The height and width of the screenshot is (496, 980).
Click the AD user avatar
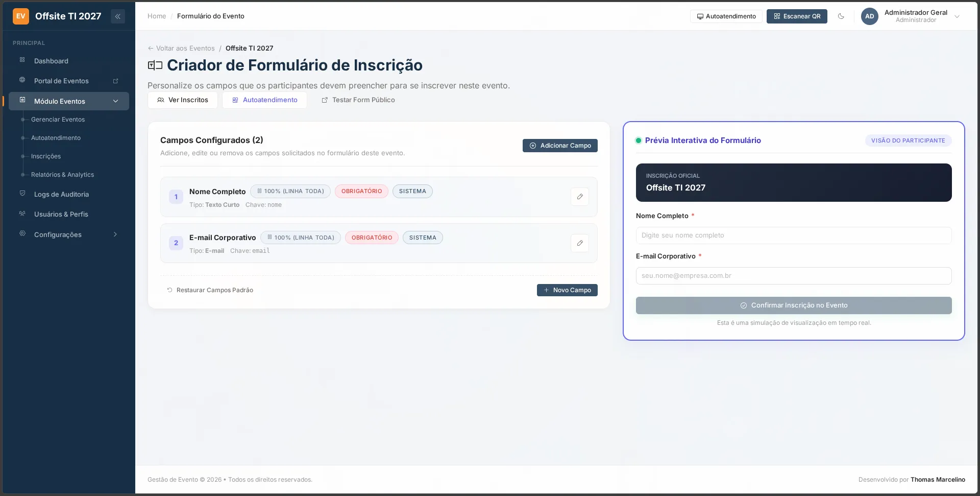coord(869,16)
